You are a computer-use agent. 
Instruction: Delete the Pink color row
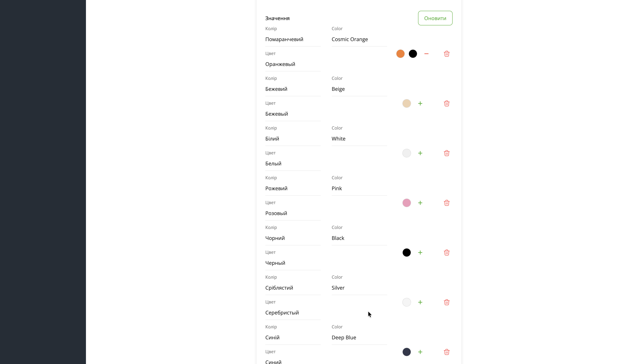pyautogui.click(x=446, y=203)
